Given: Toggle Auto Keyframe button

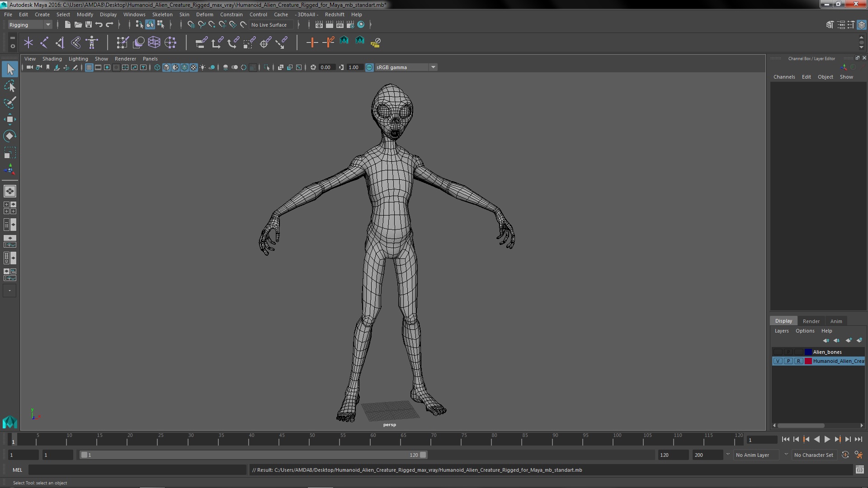Looking at the screenshot, I should click(x=845, y=455).
